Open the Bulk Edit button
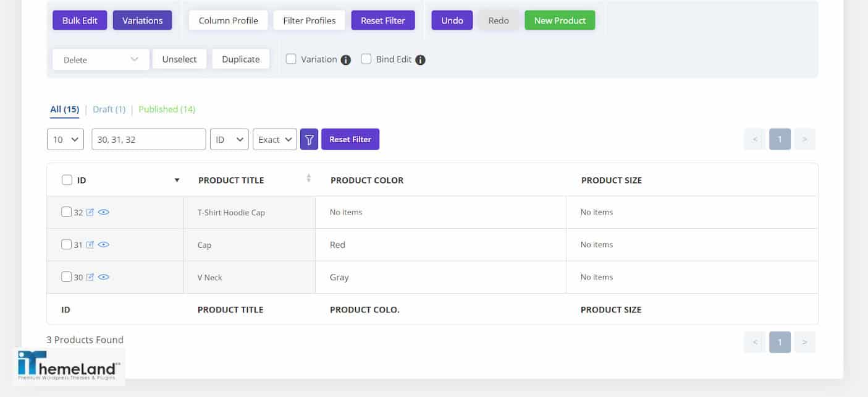The height and width of the screenshot is (397, 868). (80, 20)
